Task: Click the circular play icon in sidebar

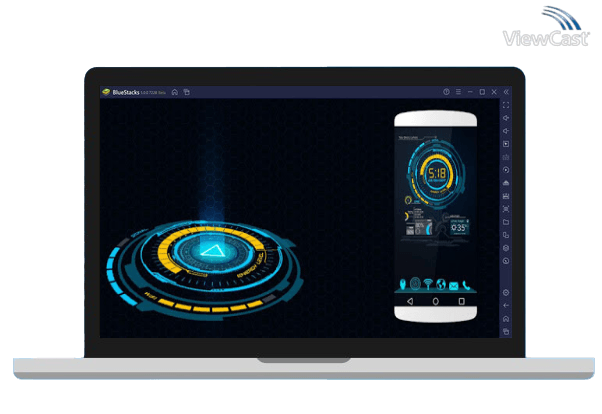Action: click(506, 170)
